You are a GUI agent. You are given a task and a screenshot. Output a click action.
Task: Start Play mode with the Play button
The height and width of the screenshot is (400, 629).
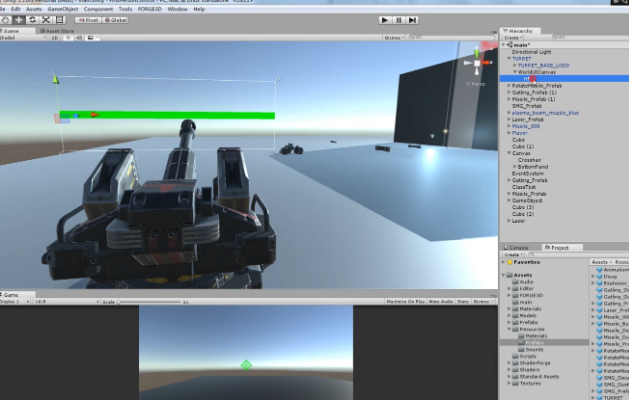[385, 20]
